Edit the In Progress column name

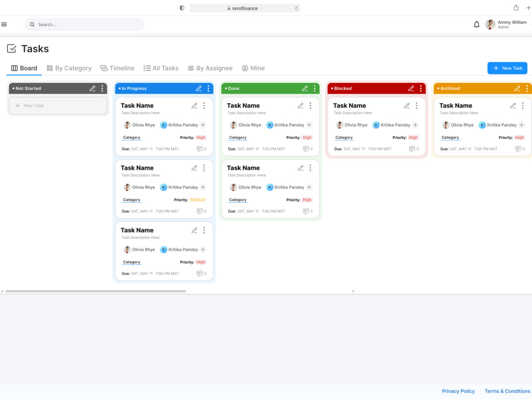[x=199, y=88]
